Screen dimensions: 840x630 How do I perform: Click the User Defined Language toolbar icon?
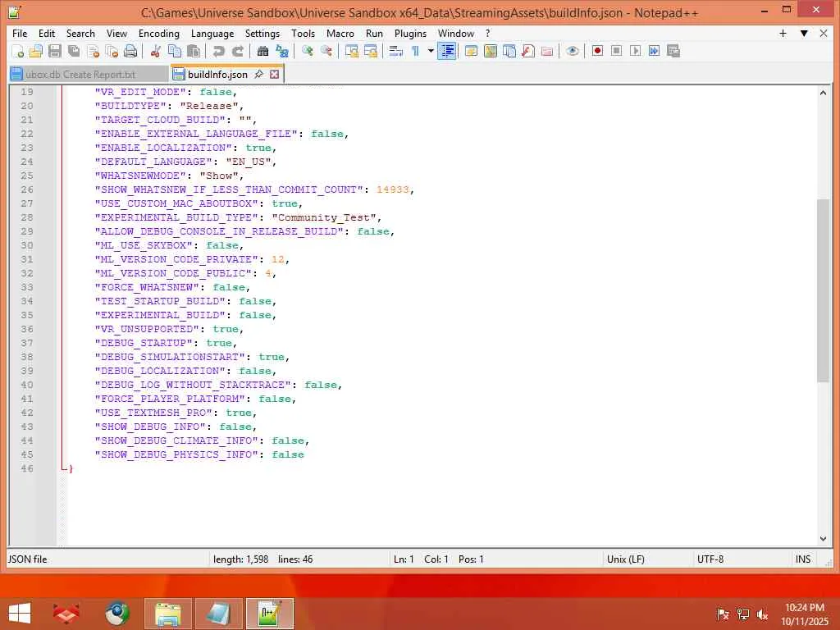point(471,51)
